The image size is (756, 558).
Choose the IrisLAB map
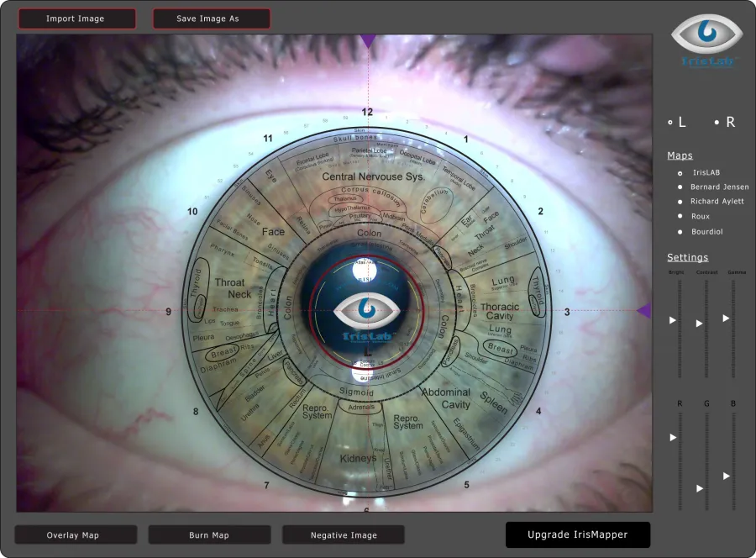(699, 172)
